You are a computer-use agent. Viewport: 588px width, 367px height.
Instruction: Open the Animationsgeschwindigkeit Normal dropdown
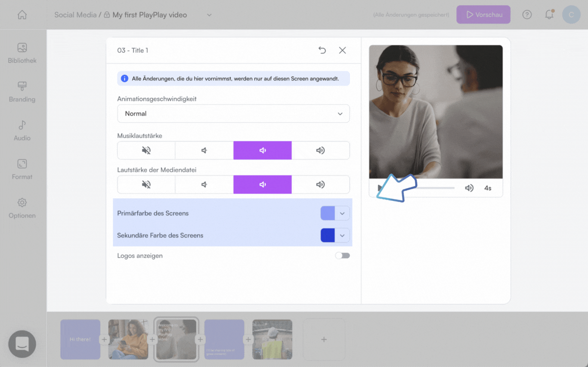233,114
